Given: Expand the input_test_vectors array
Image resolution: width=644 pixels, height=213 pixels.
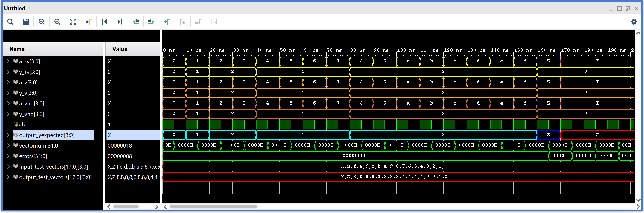Looking at the screenshot, I should click(x=8, y=166).
